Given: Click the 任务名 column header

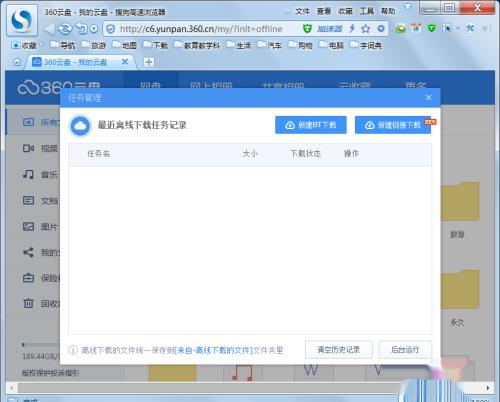Looking at the screenshot, I should click(98, 154).
